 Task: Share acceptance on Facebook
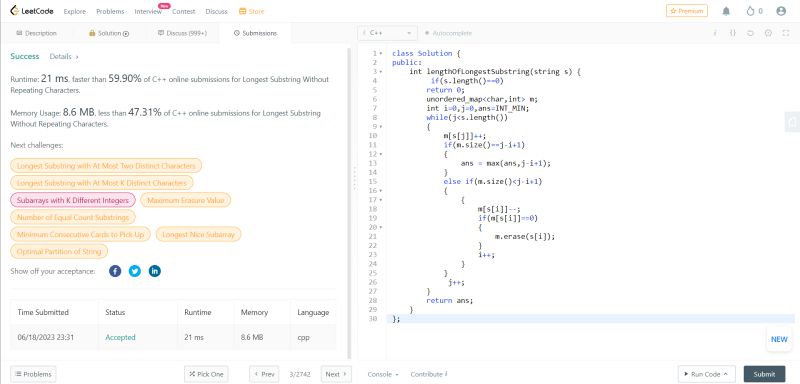point(115,271)
